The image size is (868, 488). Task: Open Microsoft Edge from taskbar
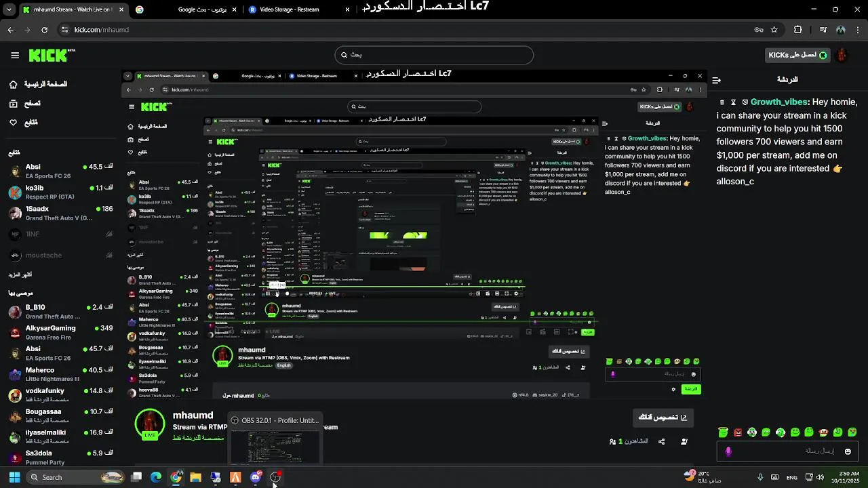(156, 477)
